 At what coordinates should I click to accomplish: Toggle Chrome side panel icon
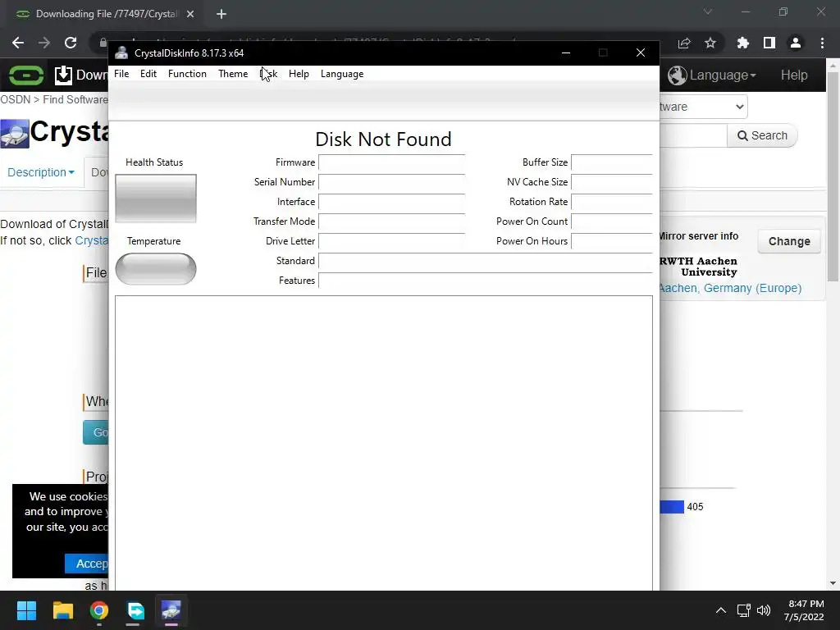[769, 43]
